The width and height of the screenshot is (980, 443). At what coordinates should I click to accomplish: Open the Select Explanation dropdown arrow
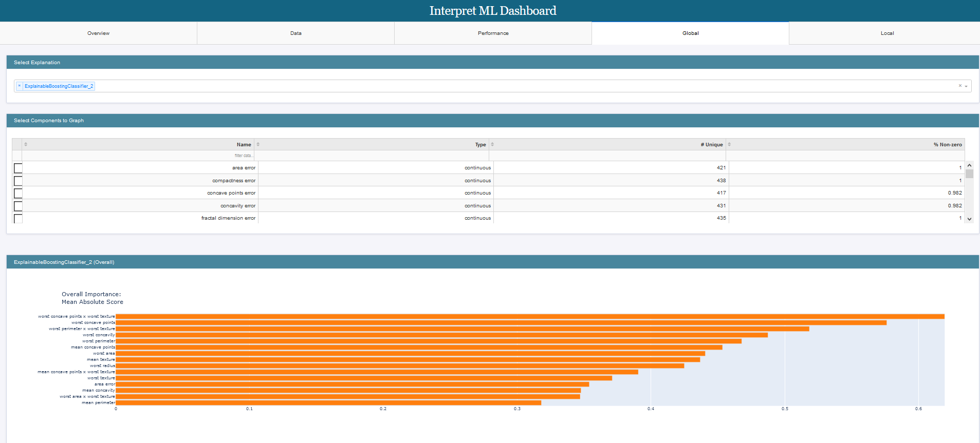pos(966,86)
